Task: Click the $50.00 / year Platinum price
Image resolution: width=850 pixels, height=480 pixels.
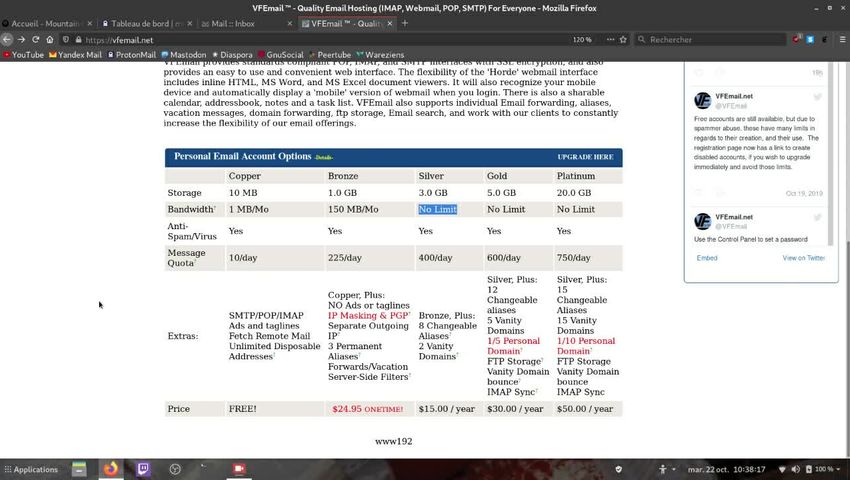Action: (585, 409)
